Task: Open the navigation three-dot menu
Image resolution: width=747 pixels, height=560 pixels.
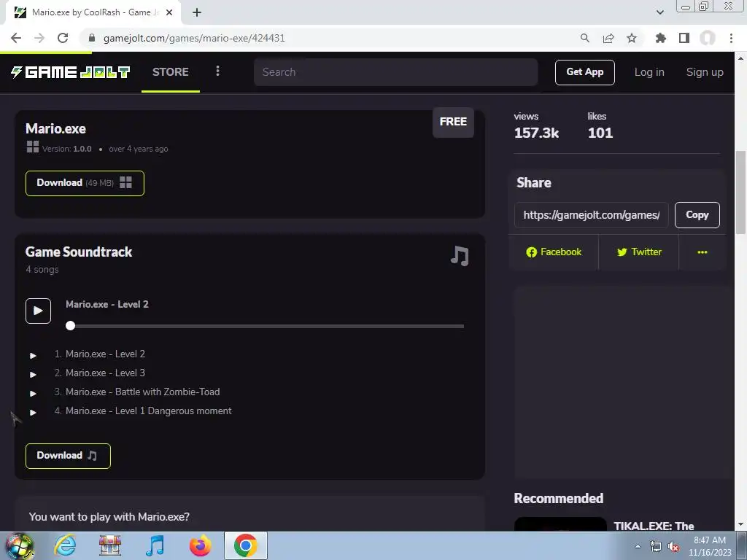Action: click(217, 71)
